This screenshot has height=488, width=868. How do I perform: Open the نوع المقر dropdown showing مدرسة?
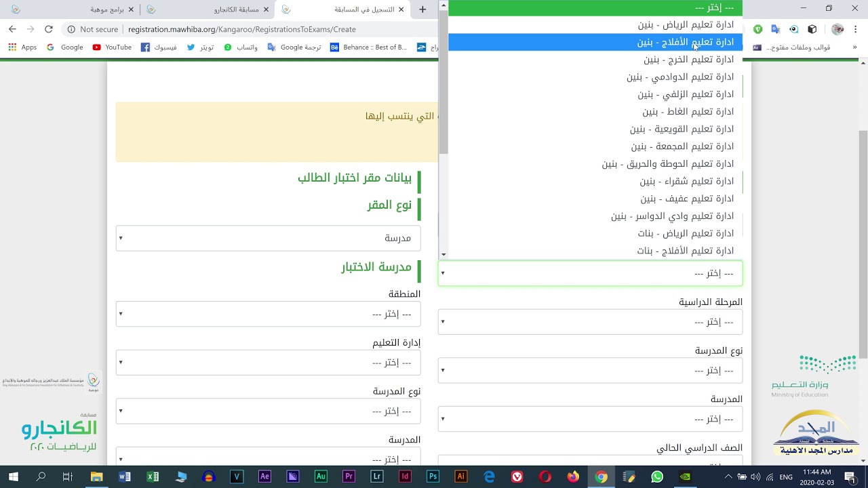(268, 238)
